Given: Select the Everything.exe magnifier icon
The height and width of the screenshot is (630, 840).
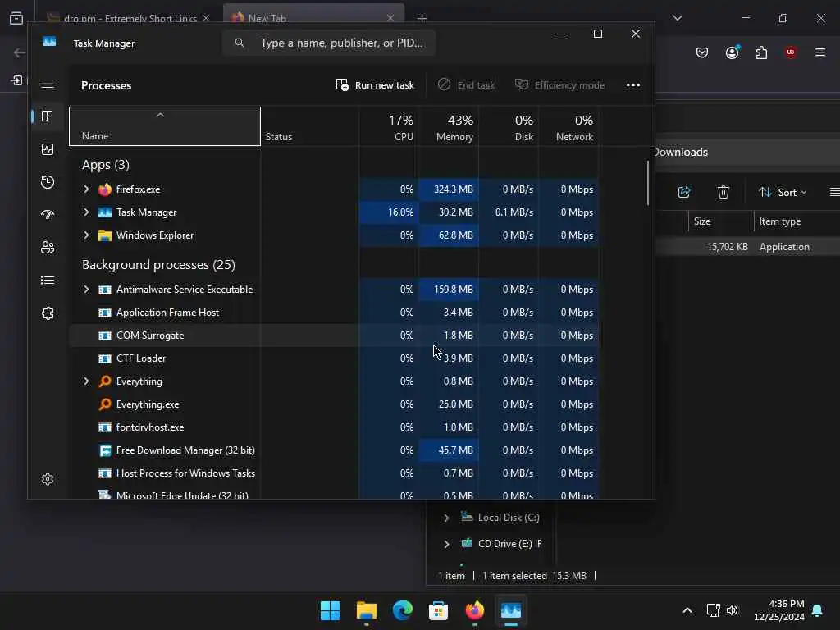Looking at the screenshot, I should [x=105, y=404].
